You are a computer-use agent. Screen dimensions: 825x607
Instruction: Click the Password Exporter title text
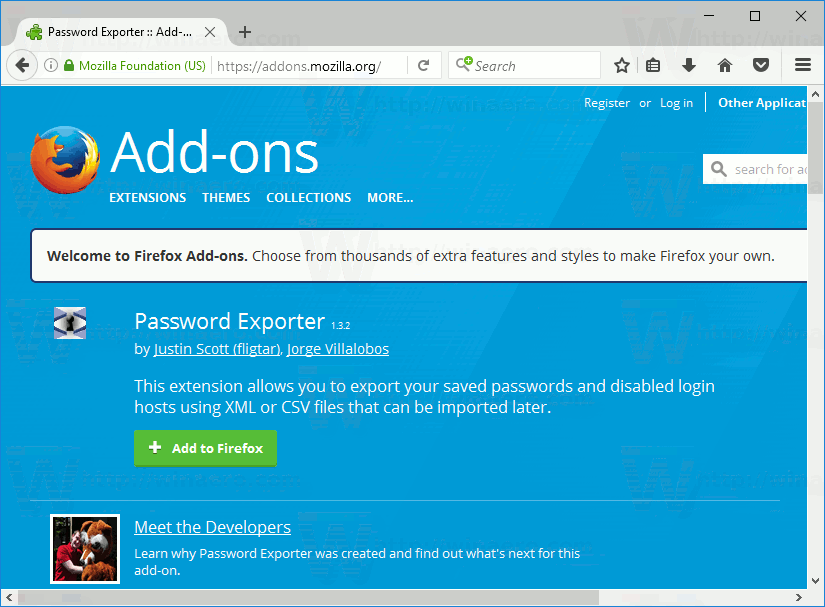[x=229, y=321]
